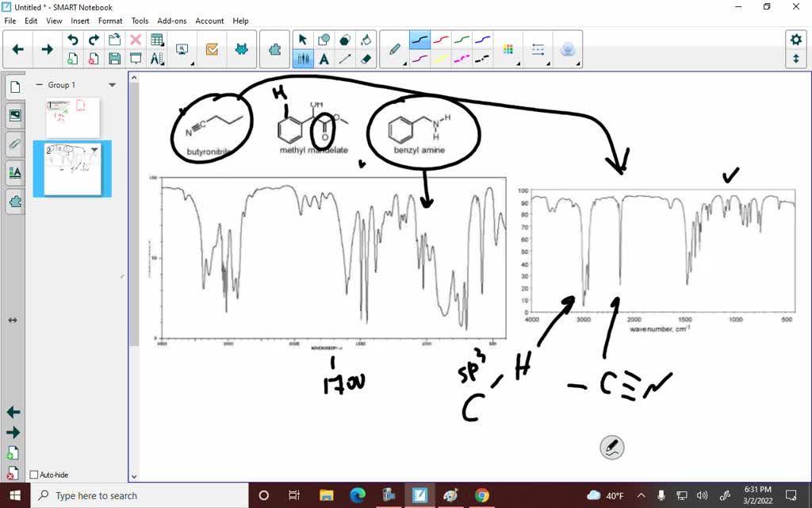Open the Format menu
This screenshot has height=508, width=812.
tap(110, 21)
